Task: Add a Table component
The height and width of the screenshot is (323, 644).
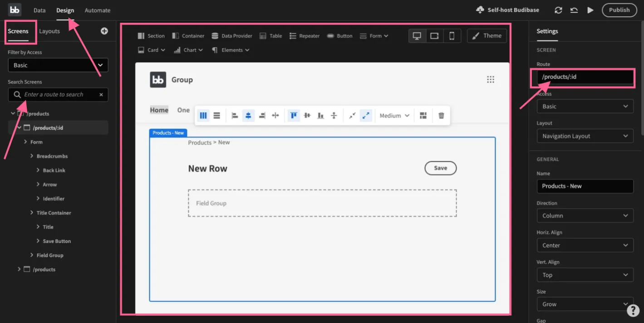Action: pyautogui.click(x=271, y=36)
